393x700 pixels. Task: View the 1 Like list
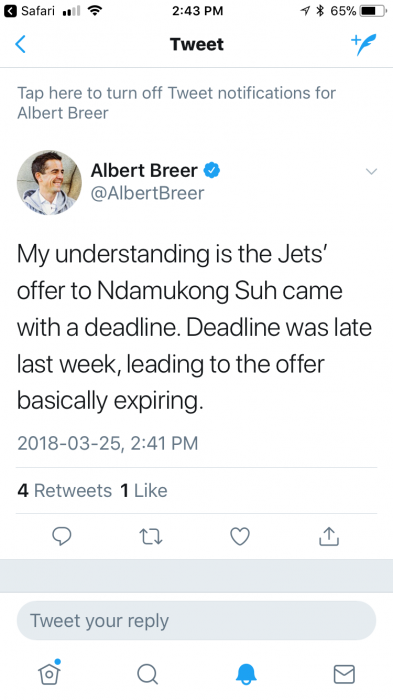144,491
